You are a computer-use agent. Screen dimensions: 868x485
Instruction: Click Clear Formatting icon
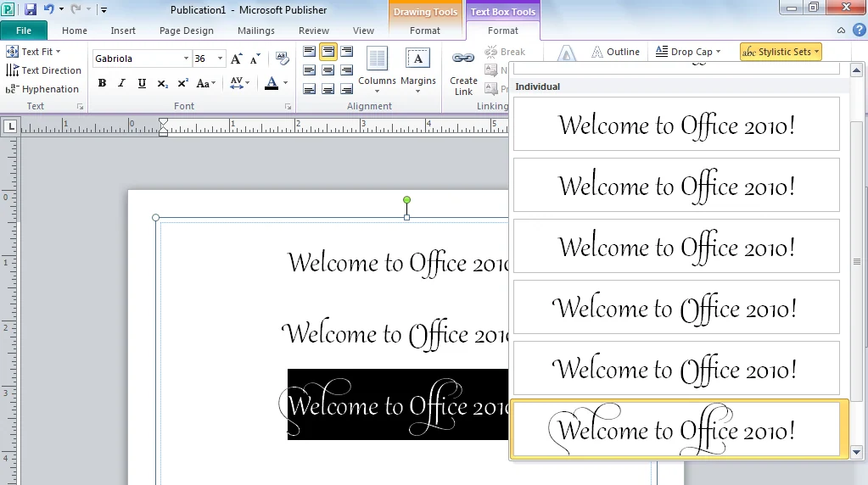[282, 58]
